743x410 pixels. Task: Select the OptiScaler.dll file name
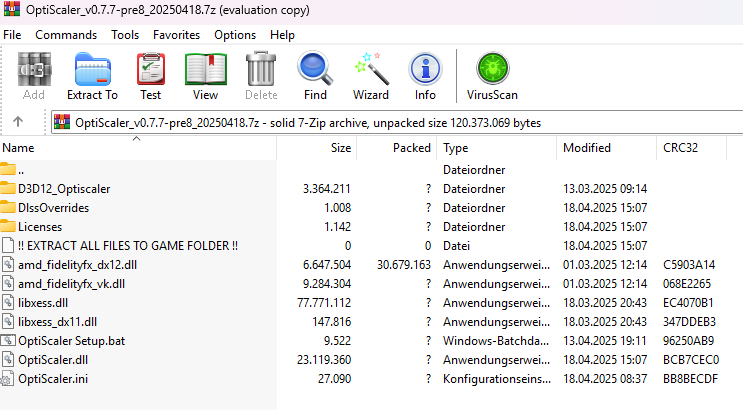pos(53,359)
